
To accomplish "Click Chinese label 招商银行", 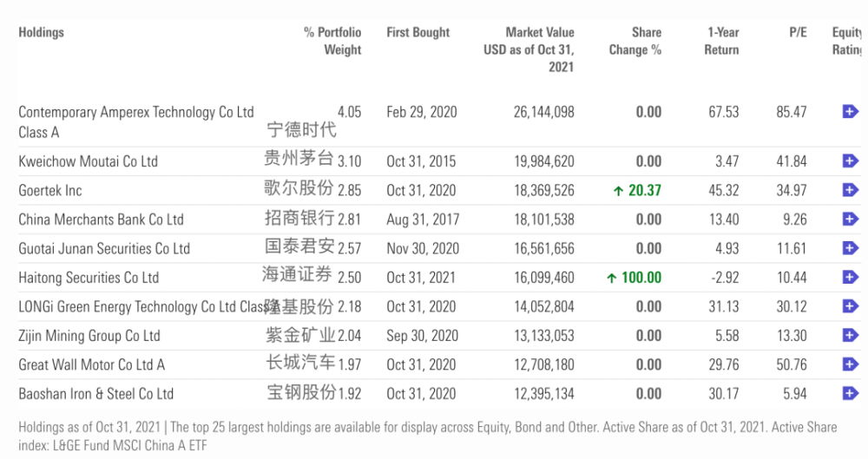I will (299, 218).
